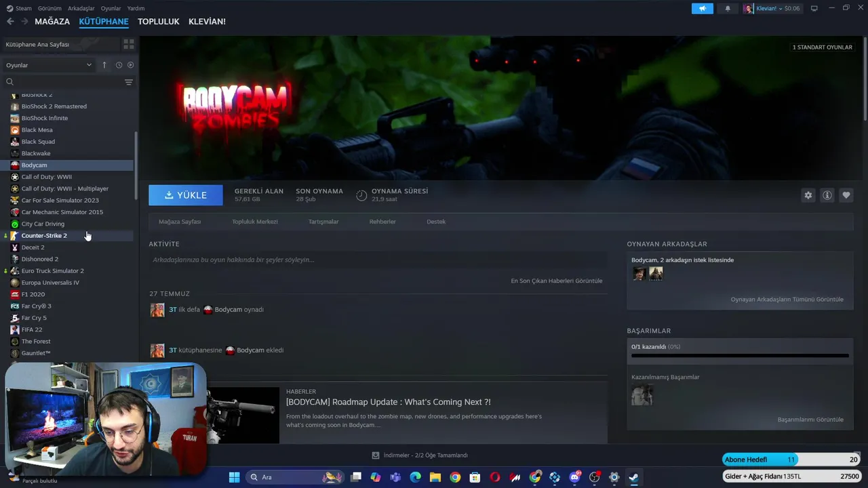
Task: Open Opera browser from taskbar
Action: 495,477
